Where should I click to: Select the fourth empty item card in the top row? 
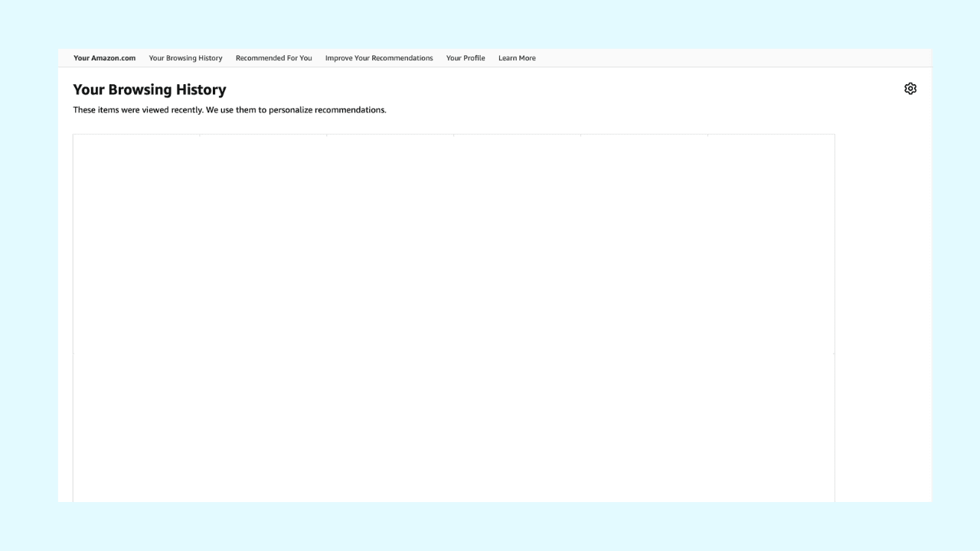click(518, 243)
